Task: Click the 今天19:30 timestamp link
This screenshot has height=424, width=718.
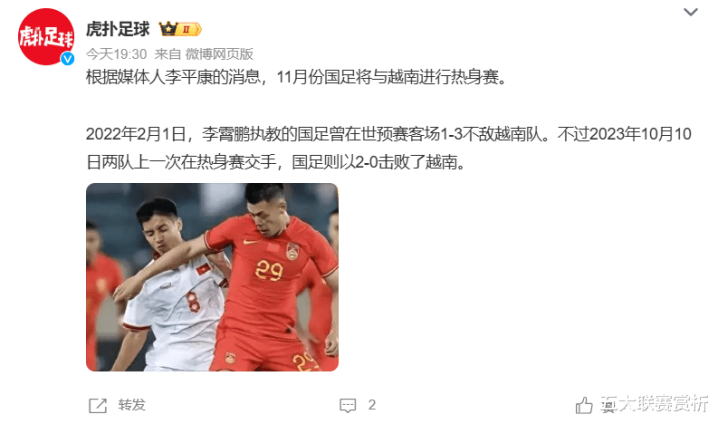Action: (116, 54)
